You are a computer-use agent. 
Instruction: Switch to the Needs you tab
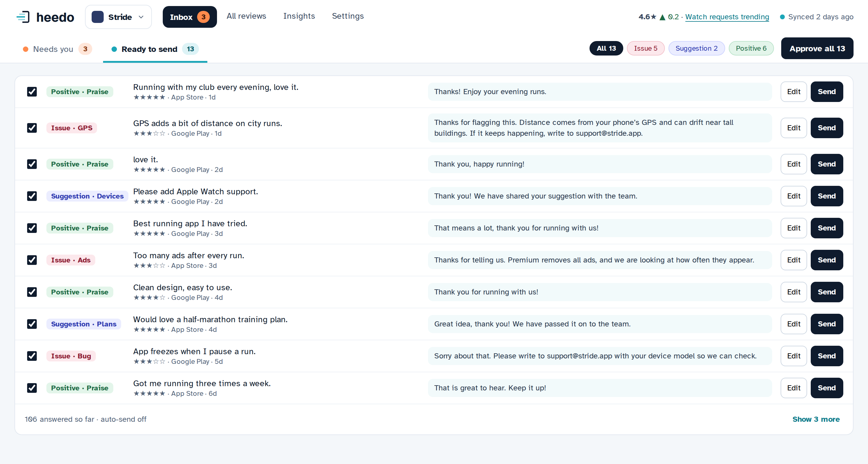click(x=57, y=49)
